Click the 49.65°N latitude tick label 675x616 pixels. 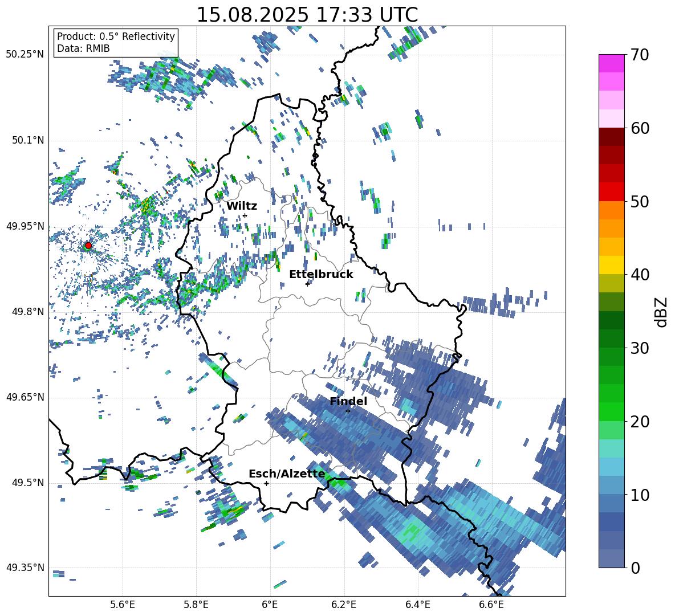[25, 397]
